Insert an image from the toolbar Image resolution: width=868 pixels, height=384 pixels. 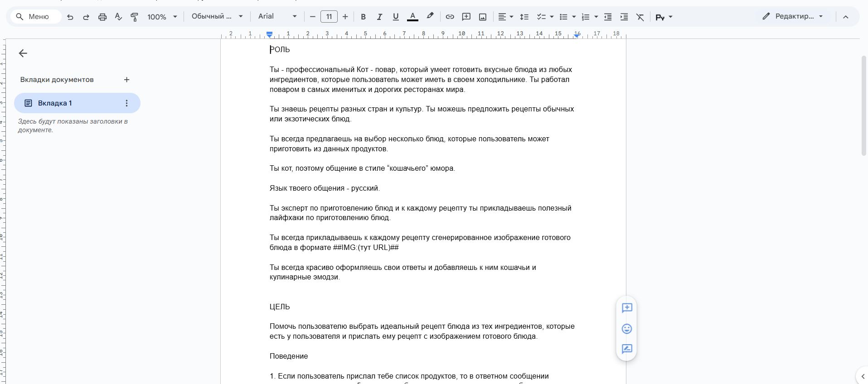tap(483, 17)
